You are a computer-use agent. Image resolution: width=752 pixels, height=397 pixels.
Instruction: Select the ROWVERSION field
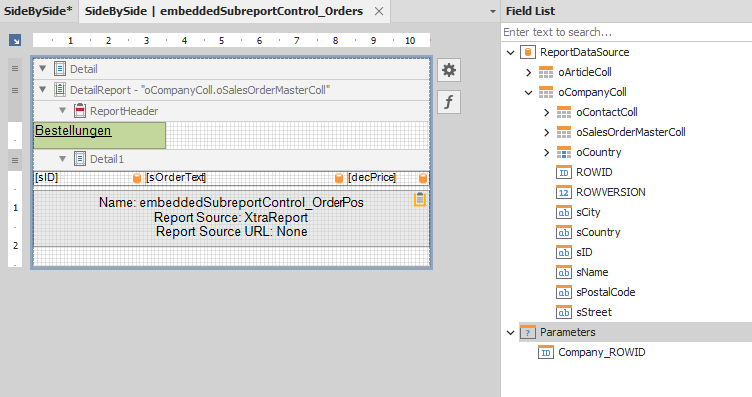click(611, 192)
